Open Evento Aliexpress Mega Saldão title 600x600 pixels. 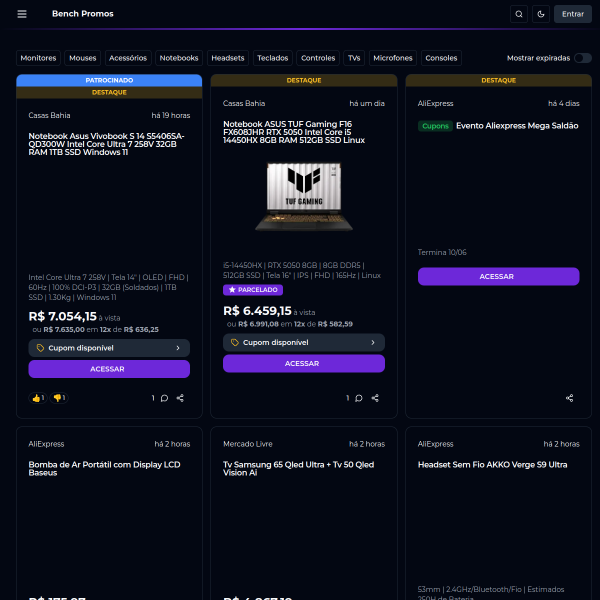point(517,126)
